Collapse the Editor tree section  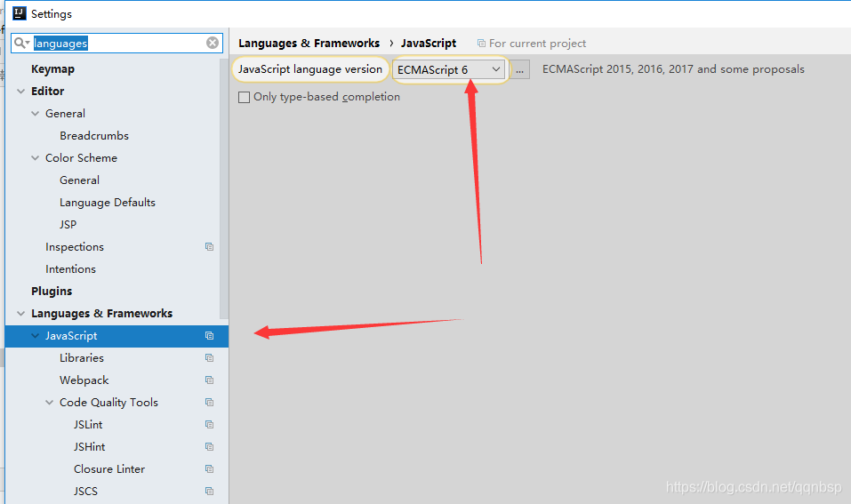click(x=20, y=92)
